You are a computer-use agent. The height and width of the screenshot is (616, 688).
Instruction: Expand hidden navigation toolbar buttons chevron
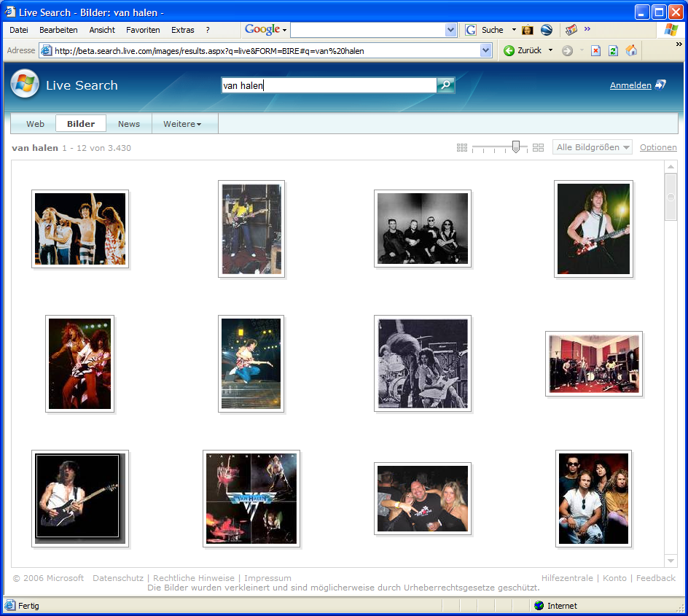coord(679,44)
